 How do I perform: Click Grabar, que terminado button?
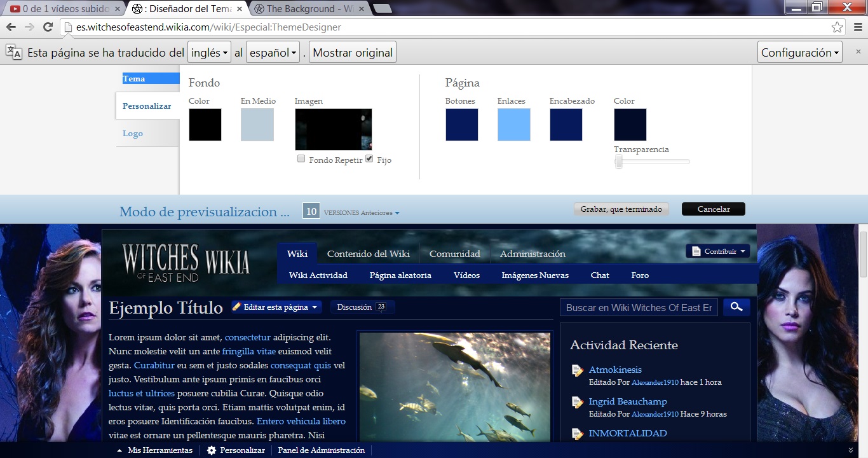(621, 209)
